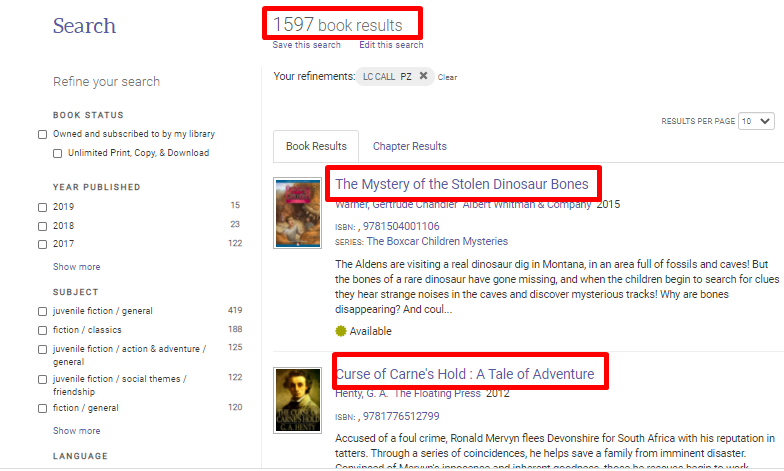
Task: Expand Show more under Year Published
Action: point(76,267)
